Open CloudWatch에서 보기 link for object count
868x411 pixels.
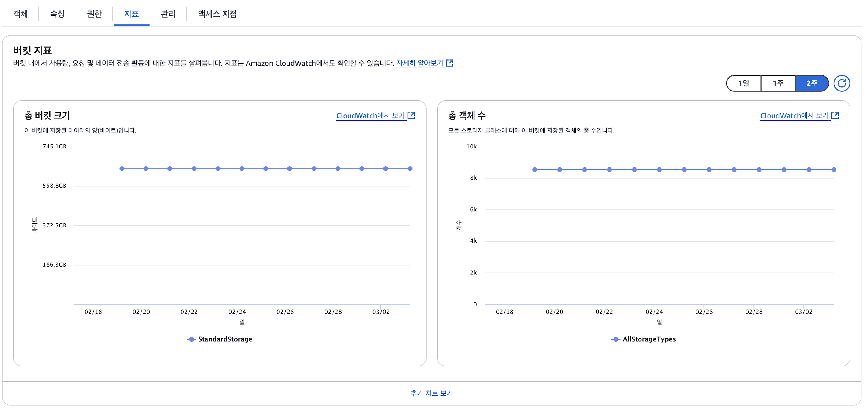click(794, 116)
